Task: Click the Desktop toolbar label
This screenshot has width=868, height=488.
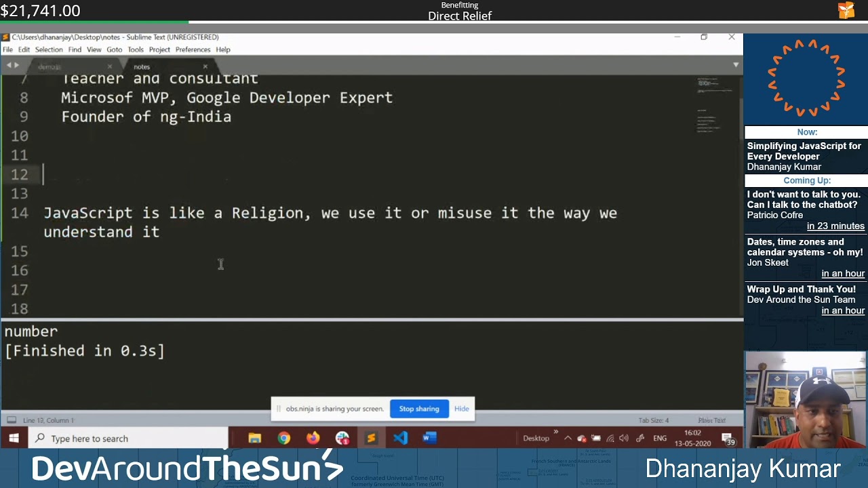Action: (x=536, y=439)
